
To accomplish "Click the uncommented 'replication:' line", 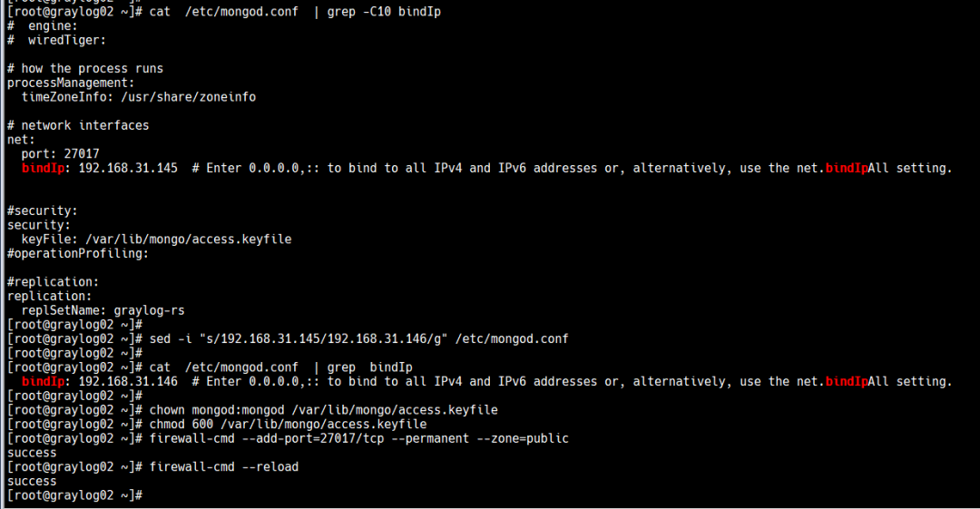I will [x=49, y=297].
